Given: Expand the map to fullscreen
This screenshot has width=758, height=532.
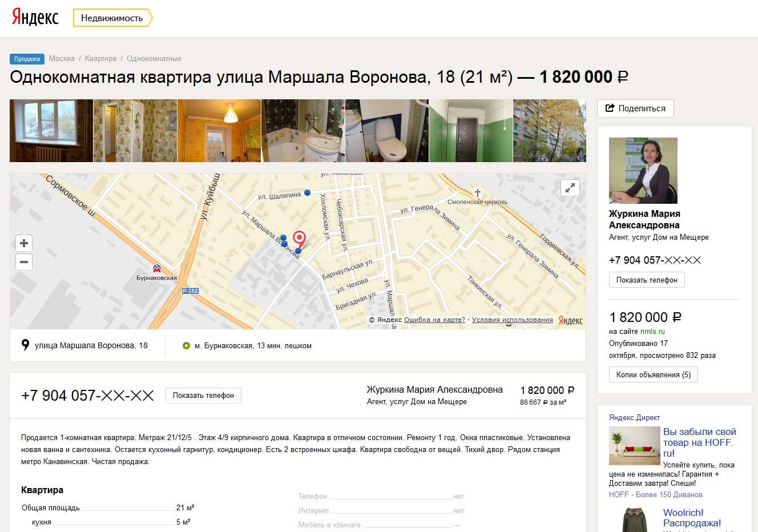Looking at the screenshot, I should [570, 188].
